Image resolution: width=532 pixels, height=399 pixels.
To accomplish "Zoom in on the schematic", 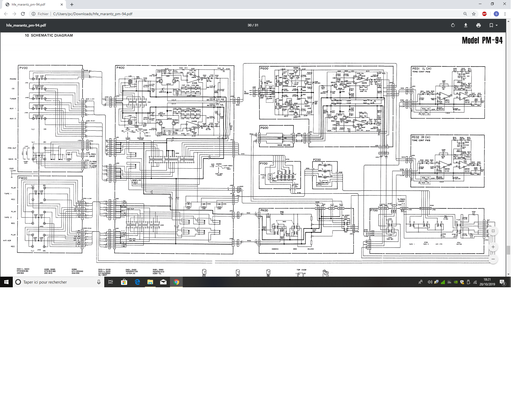I will pyautogui.click(x=493, y=247).
